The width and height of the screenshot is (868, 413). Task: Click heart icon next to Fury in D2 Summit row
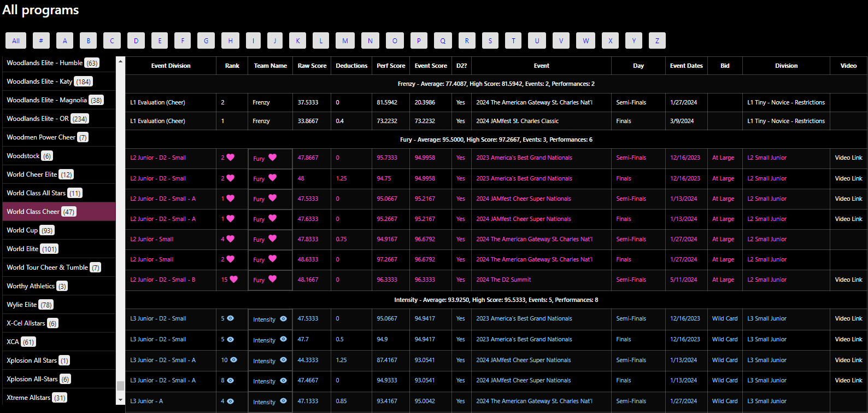[x=272, y=279]
